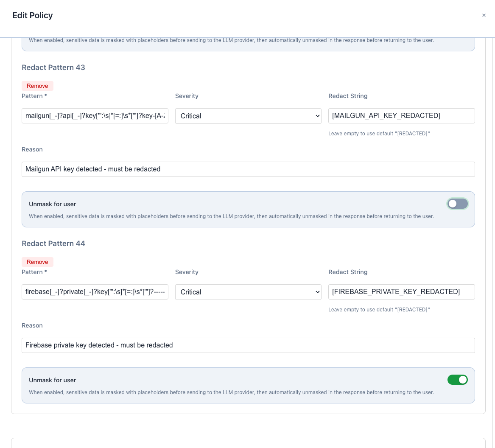The image size is (495, 448).
Task: Click the Reason label above the Firebase reason
Action: click(x=32, y=325)
